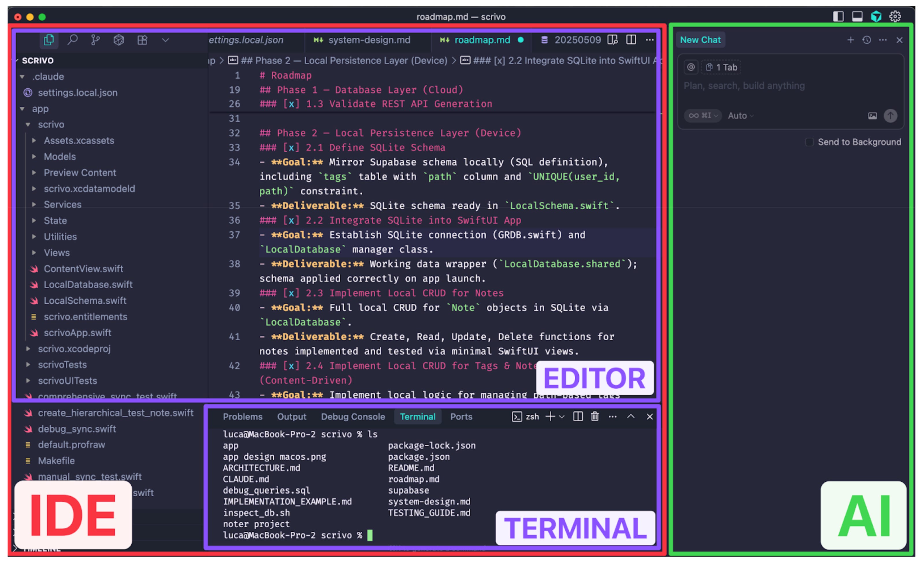Viewport: 924px width, 564px height.
Task: Kill the terminal with the trash icon
Action: (x=595, y=417)
